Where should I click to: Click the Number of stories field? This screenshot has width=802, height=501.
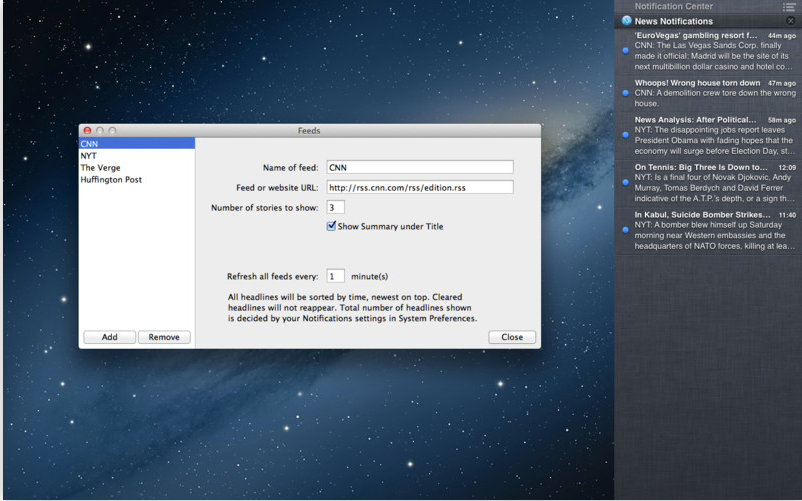point(335,207)
